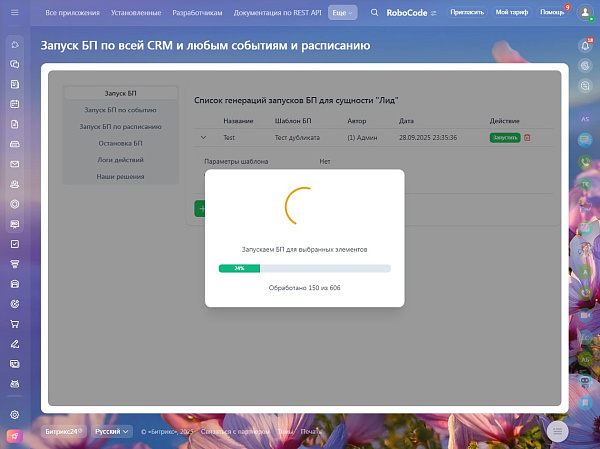Open the hamburger menu at top left

[15, 13]
